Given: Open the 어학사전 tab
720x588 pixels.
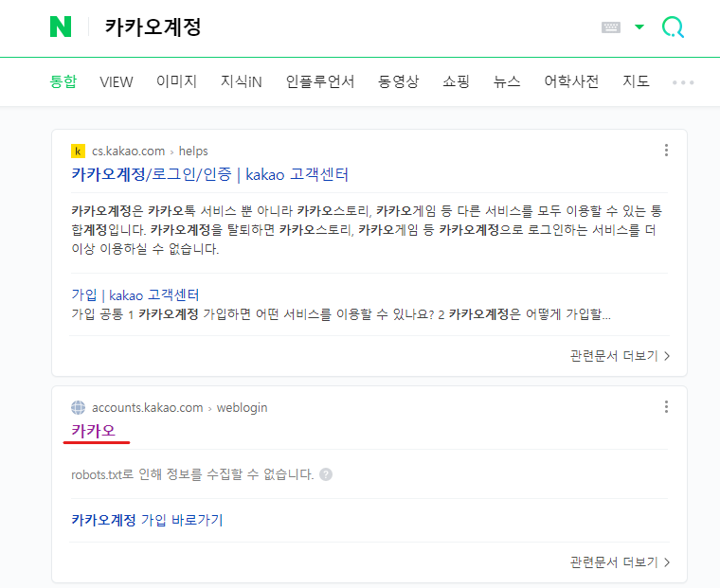Looking at the screenshot, I should [x=571, y=81].
